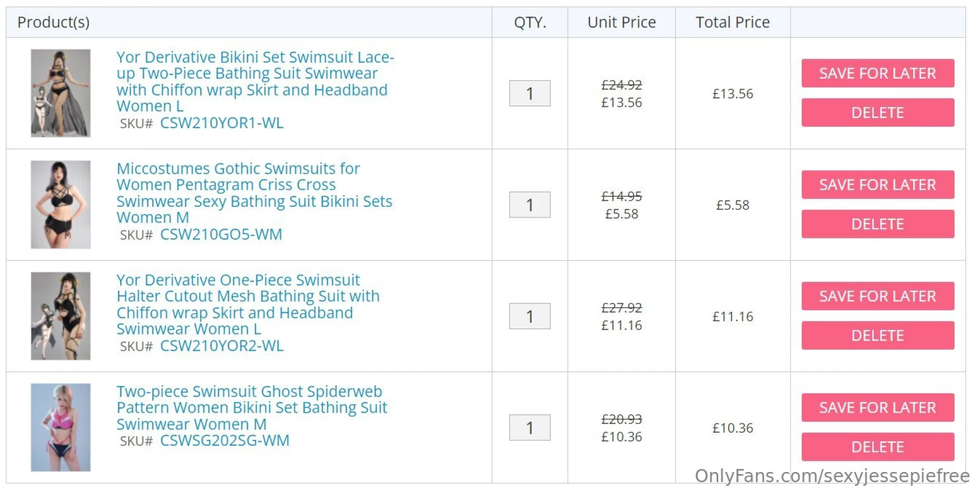The image size is (980, 496).
Task: Save the Yor one-piece swimsuit for later
Action: tap(877, 296)
